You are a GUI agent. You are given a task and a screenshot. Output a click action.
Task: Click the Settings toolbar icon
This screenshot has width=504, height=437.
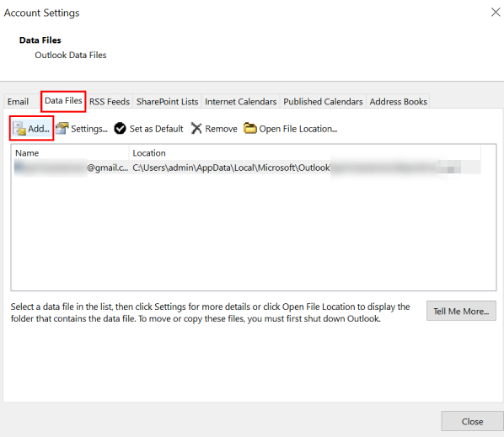pos(62,129)
